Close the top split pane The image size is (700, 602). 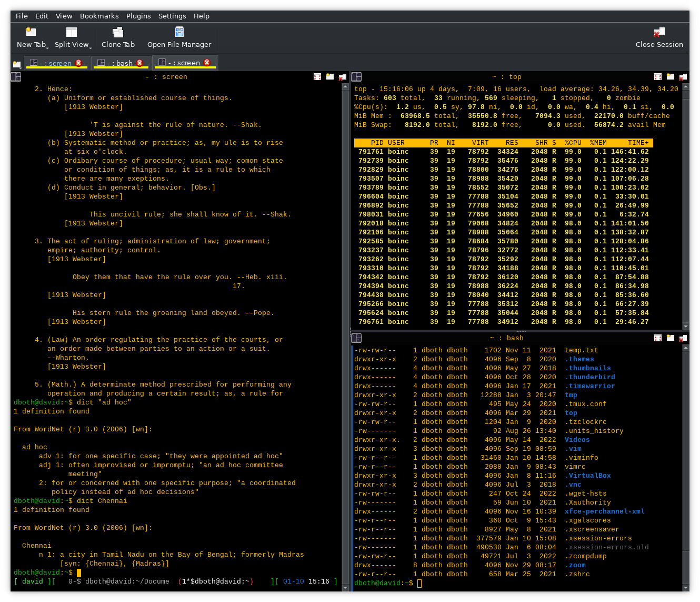click(683, 77)
